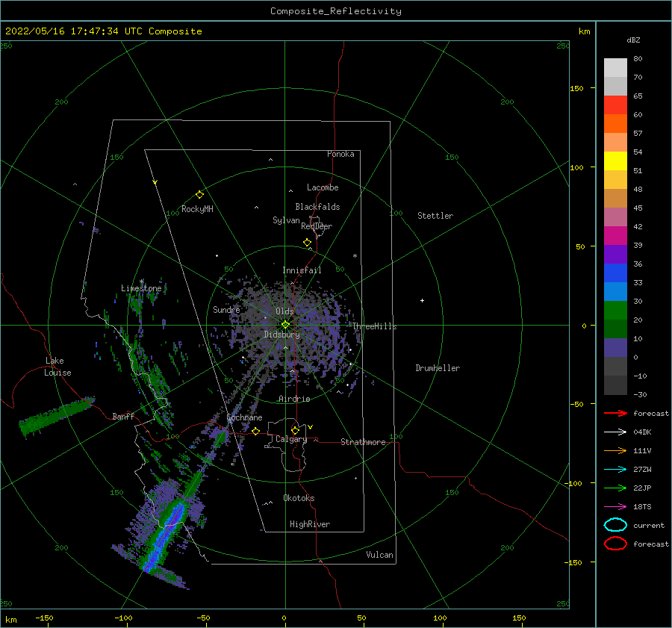Image resolution: width=672 pixels, height=628 pixels.
Task: Click the Blackfalds city label
Action: [x=317, y=207]
